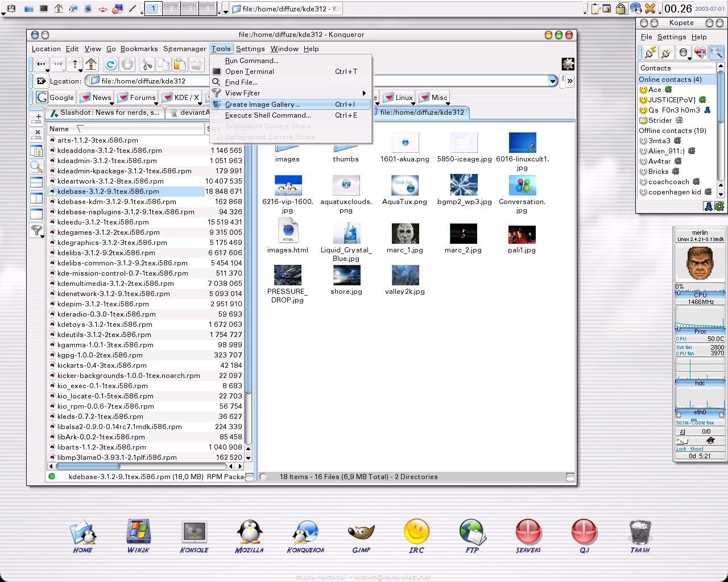Image resolution: width=728 pixels, height=582 pixels.
Task: Open the Konsole launcher on desktop dock
Action: coord(194,537)
